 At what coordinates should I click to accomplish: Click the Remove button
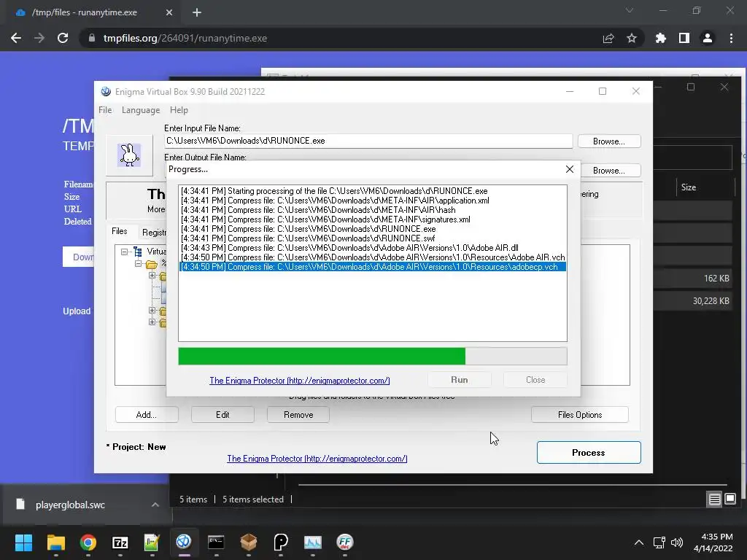pos(298,415)
